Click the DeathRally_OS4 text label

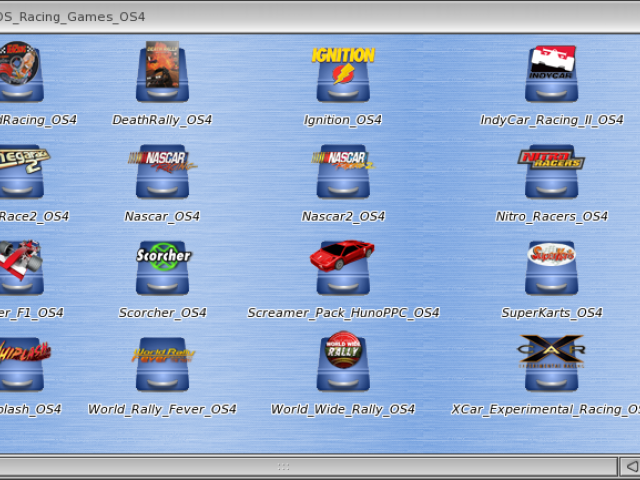point(162,120)
